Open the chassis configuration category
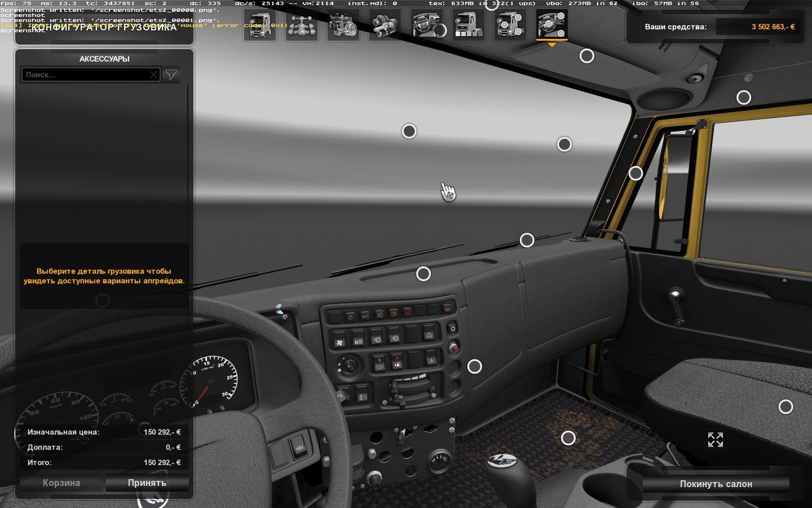This screenshot has width=812, height=508. click(302, 25)
